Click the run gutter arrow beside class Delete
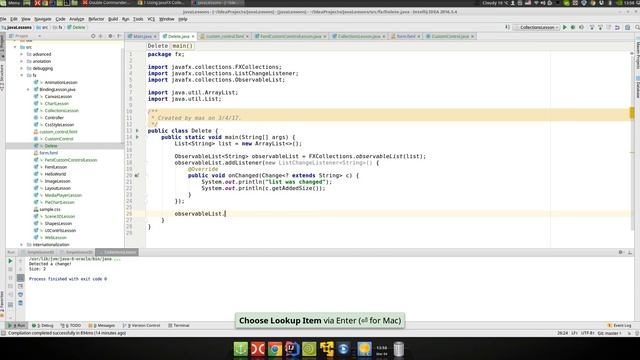Image resolution: width=640 pixels, height=360 pixels. pyautogui.click(x=137, y=131)
